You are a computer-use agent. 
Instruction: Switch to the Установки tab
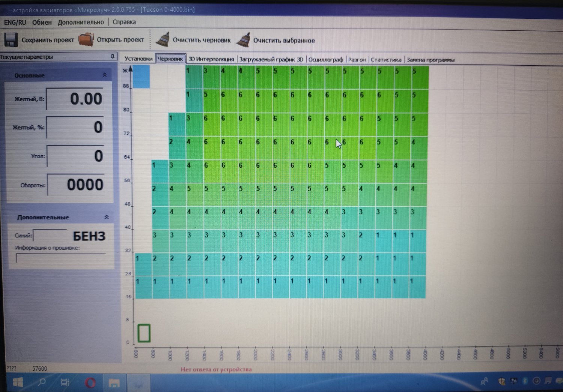[x=138, y=59]
